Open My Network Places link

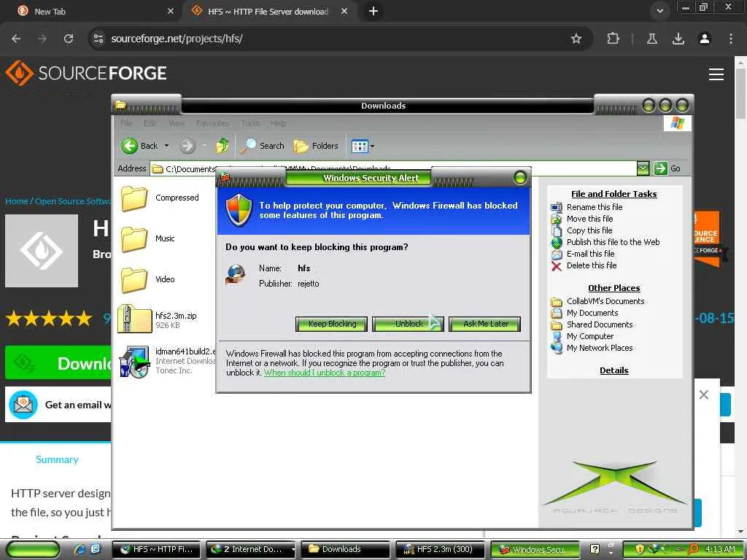pyautogui.click(x=600, y=348)
